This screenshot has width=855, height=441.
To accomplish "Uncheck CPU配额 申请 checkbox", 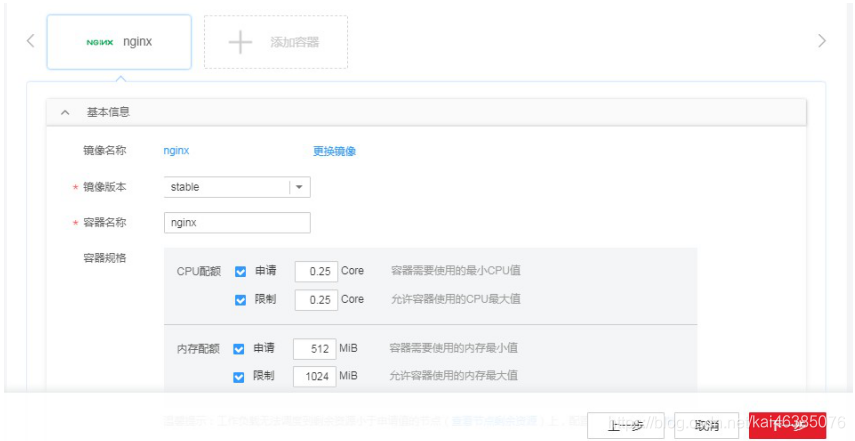I will pyautogui.click(x=240, y=271).
